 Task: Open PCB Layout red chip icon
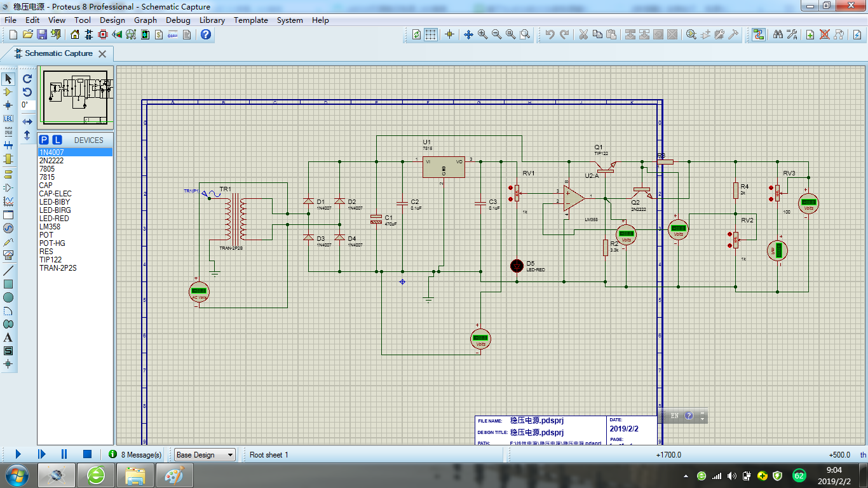104,34
